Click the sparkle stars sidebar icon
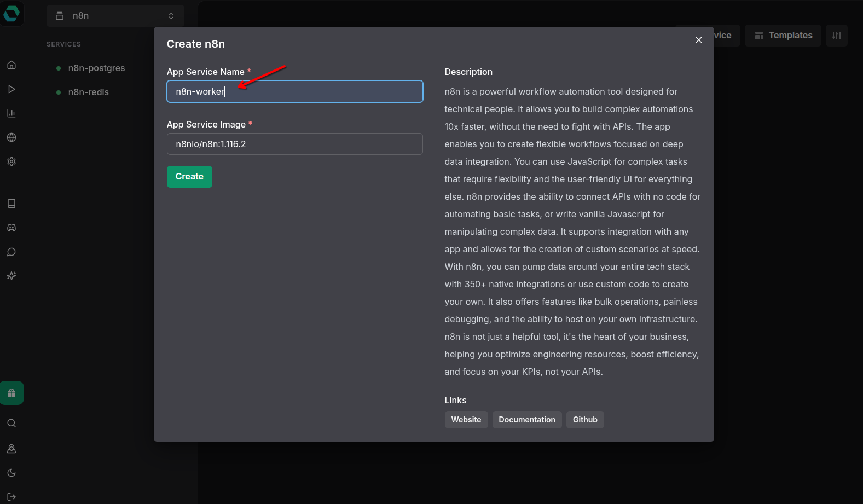 [11, 276]
